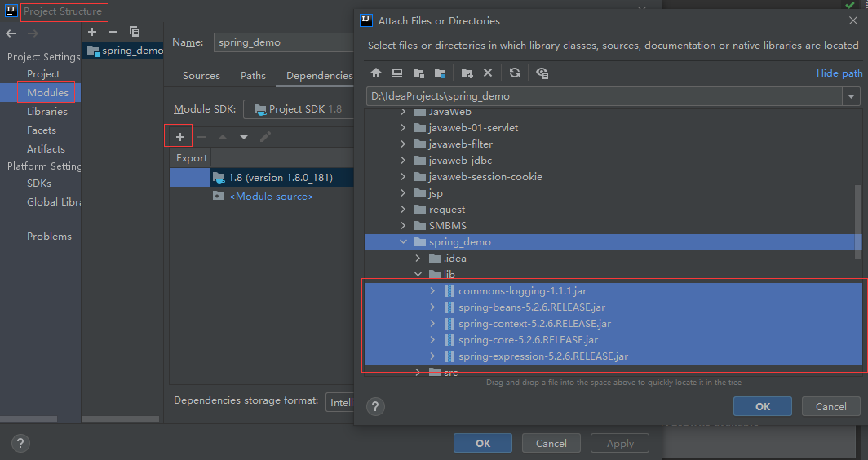Screen dimensions: 868x460
Task: Move dependency up arrow icon
Action: [x=223, y=137]
